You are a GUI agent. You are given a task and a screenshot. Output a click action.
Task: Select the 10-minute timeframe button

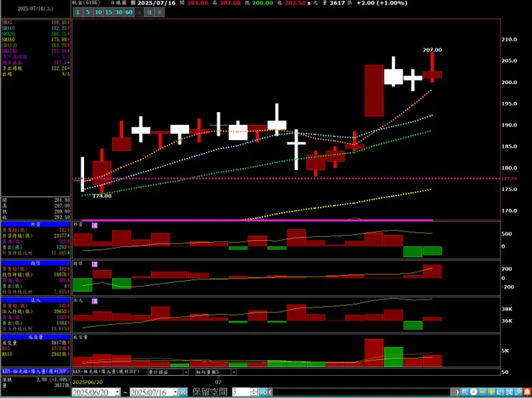pos(98,12)
